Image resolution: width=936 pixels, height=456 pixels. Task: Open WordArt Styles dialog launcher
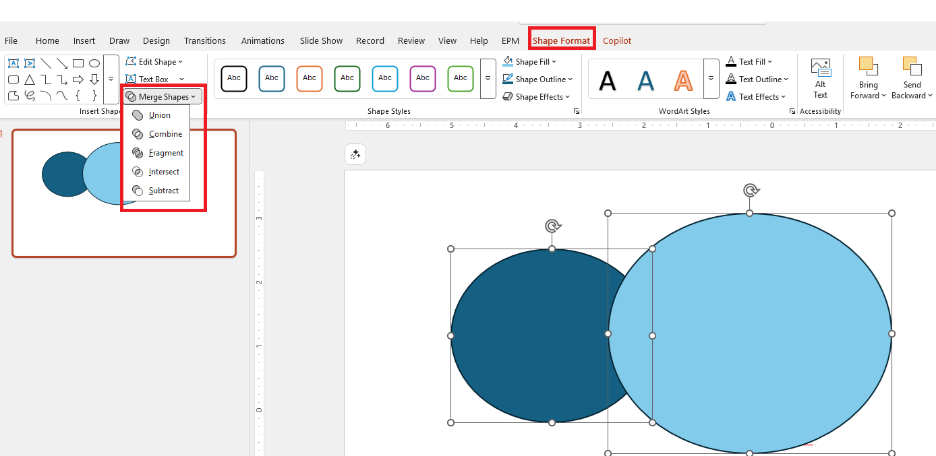coord(792,111)
